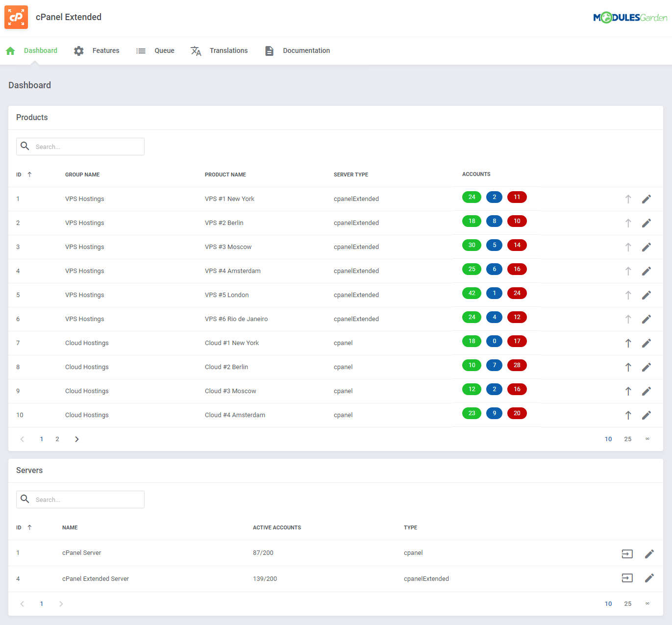
Task: Edit product VPS #4 Amsterdam
Action: click(647, 271)
